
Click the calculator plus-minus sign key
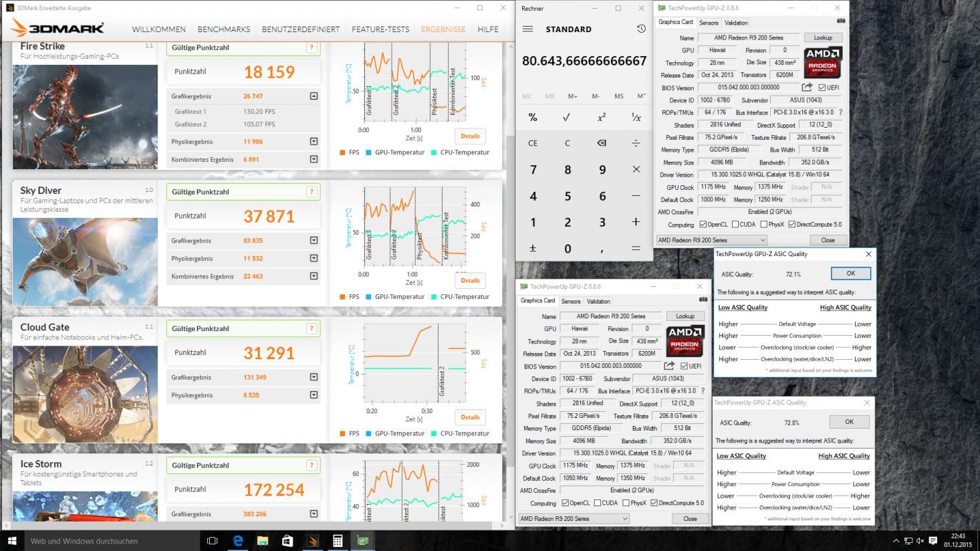(x=533, y=248)
